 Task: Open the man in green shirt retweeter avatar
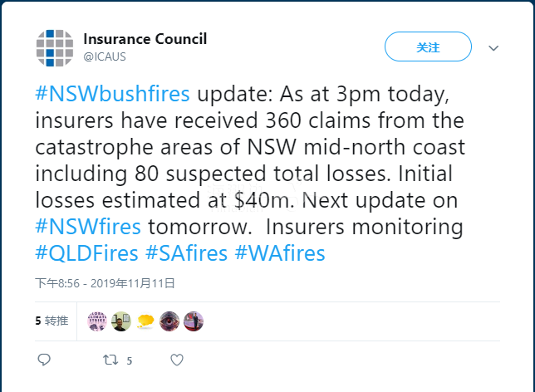pos(121,321)
